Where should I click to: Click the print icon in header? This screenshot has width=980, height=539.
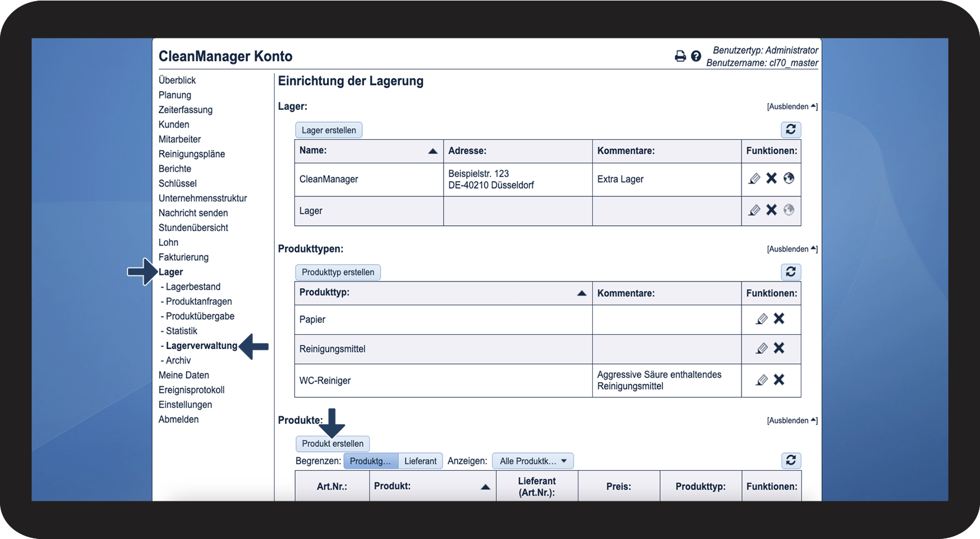680,56
